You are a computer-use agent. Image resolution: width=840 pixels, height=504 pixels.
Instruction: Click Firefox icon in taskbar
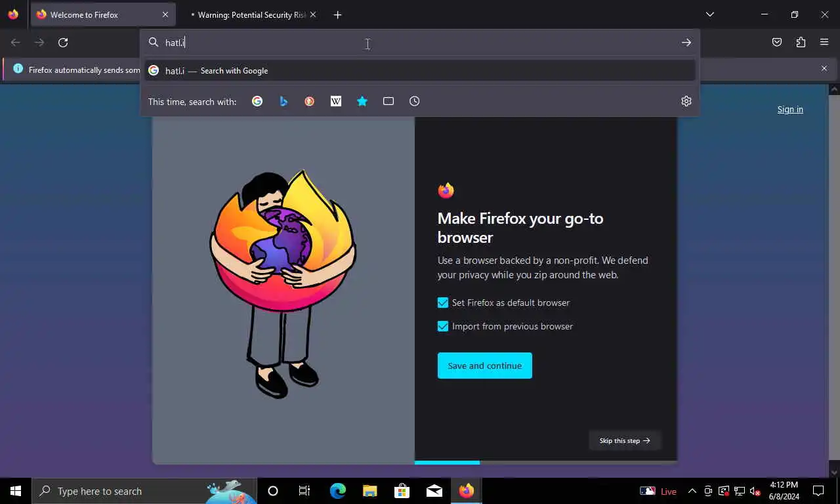click(x=467, y=491)
